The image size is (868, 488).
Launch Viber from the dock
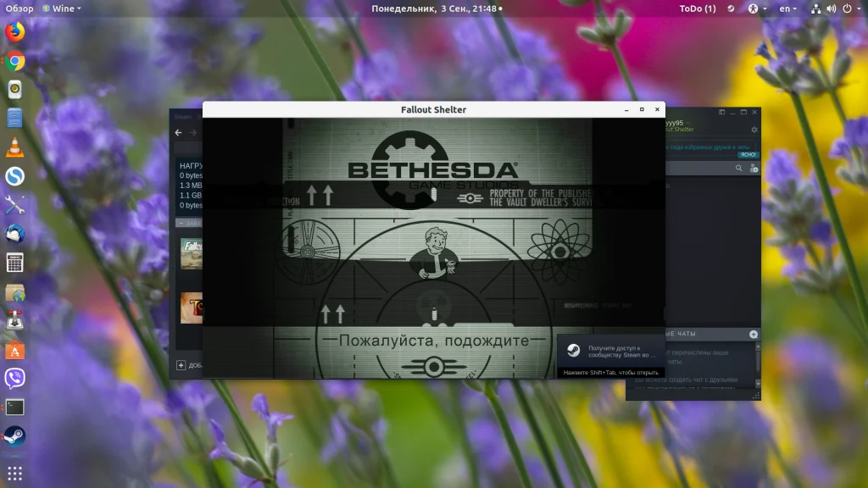pyautogui.click(x=15, y=379)
